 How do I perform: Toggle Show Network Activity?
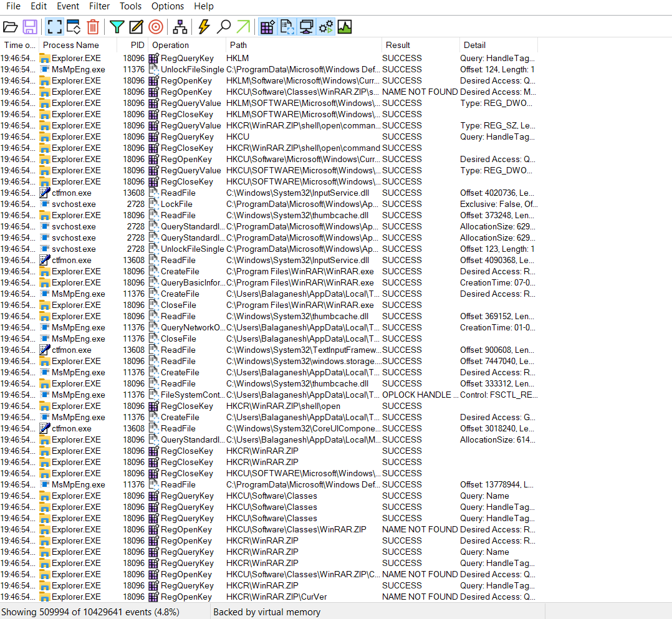click(x=307, y=27)
